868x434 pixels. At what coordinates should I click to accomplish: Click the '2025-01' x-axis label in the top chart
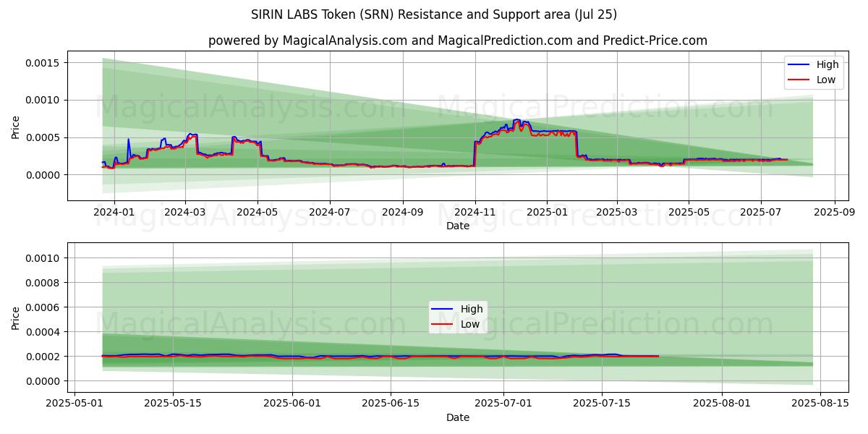548,212
